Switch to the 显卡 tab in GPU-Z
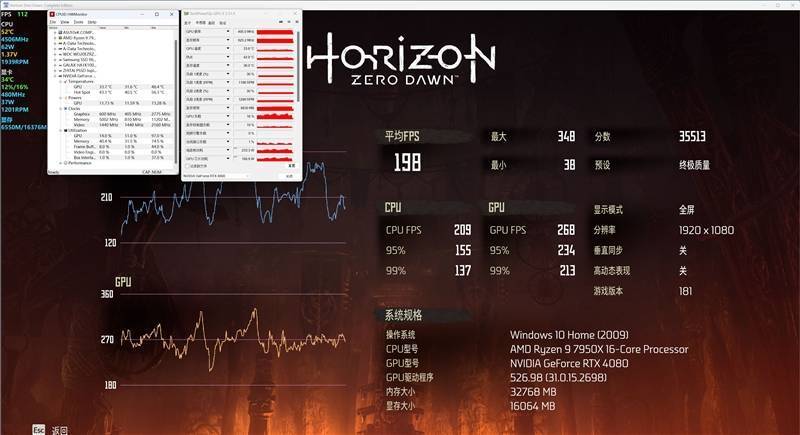This screenshot has height=435, width=800. coord(187,23)
